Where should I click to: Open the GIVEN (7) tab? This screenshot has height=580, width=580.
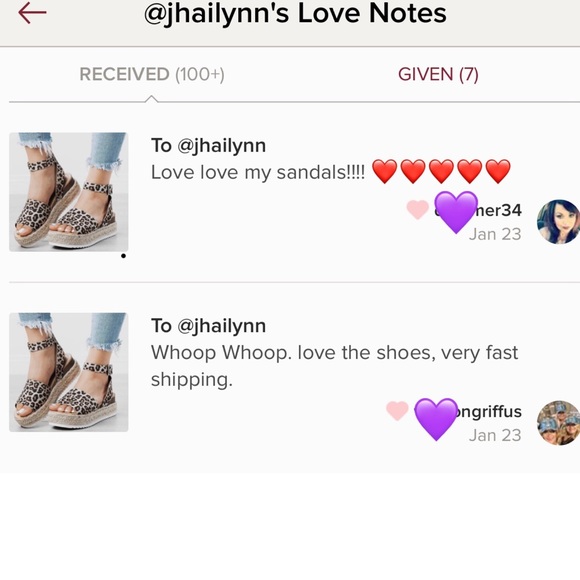coord(438,74)
